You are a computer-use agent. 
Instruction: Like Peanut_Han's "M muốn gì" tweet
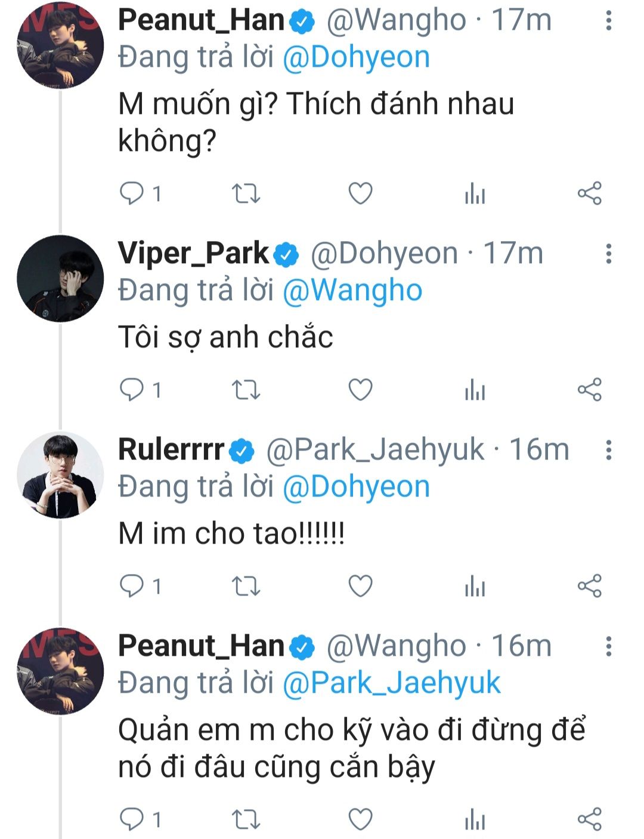point(360,193)
